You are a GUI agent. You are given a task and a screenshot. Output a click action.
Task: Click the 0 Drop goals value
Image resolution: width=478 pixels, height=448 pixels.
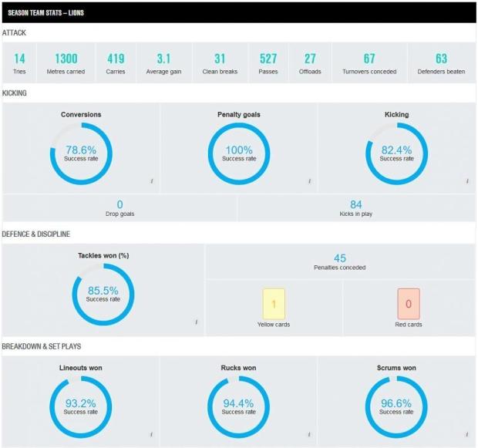click(119, 204)
